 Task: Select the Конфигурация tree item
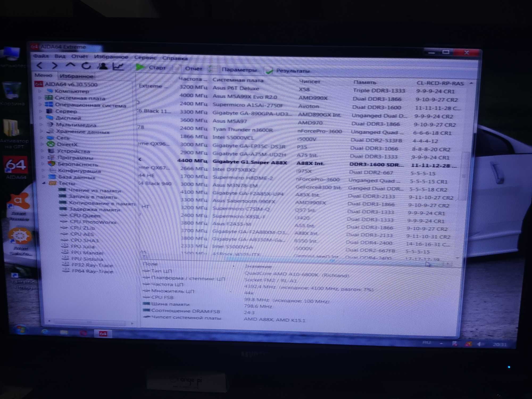(79, 171)
